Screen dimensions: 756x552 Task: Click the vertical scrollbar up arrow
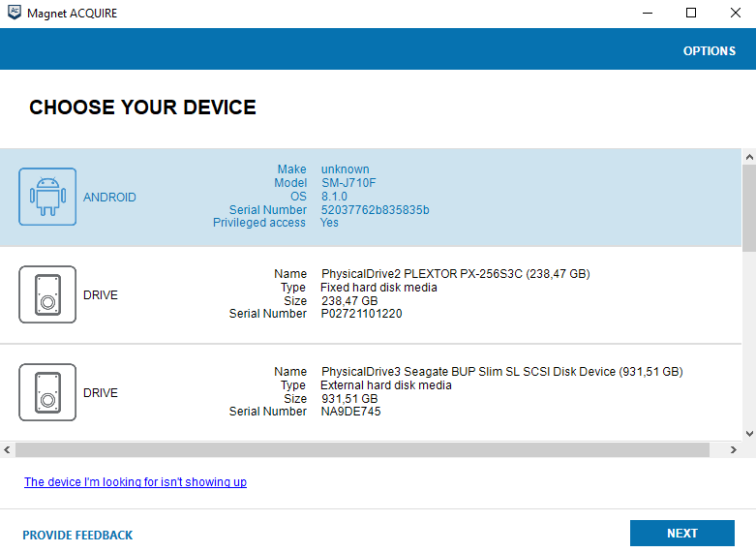point(749,157)
